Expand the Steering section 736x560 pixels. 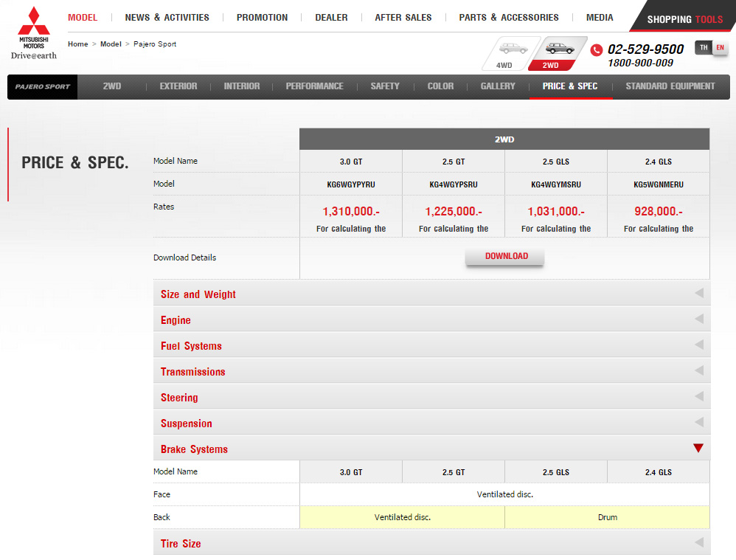(431, 398)
